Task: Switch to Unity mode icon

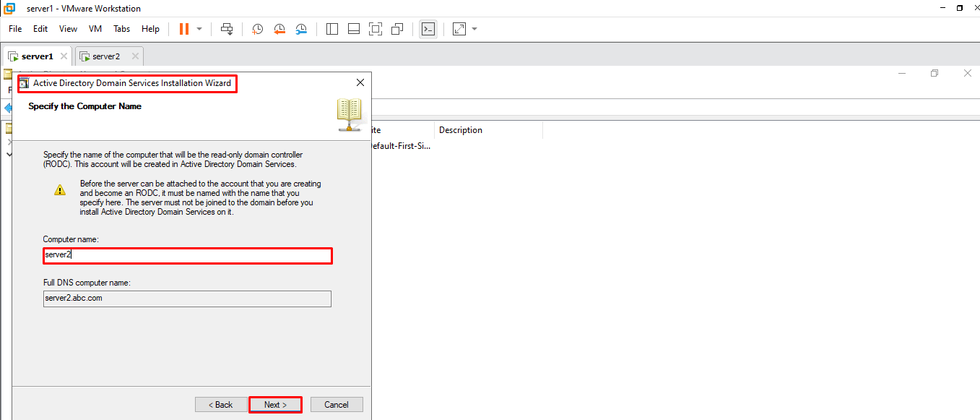Action: pos(397,29)
